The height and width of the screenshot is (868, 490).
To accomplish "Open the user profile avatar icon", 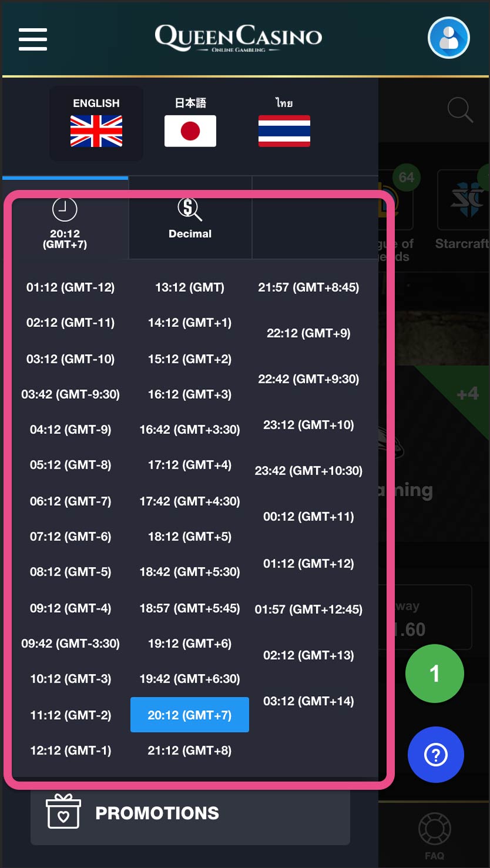I will pyautogui.click(x=449, y=38).
